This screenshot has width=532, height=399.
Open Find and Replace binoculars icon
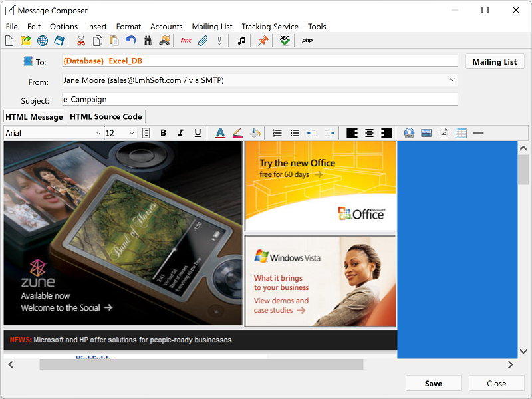click(x=164, y=41)
